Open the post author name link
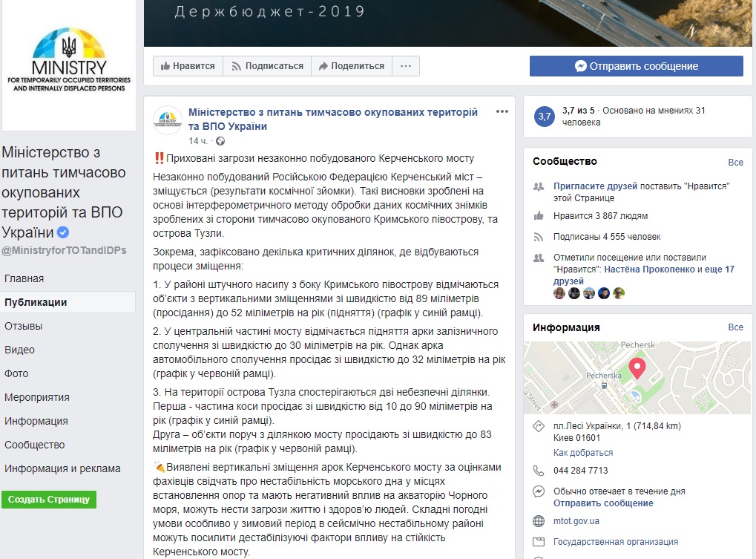Screen dimensions: 756x559 (332, 119)
